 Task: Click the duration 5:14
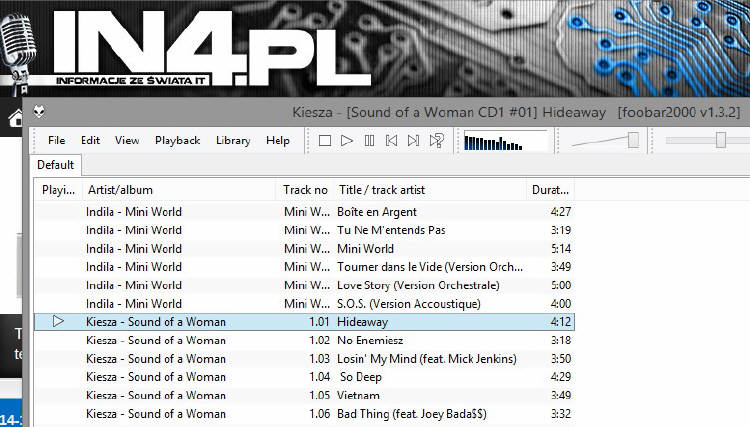pyautogui.click(x=561, y=249)
